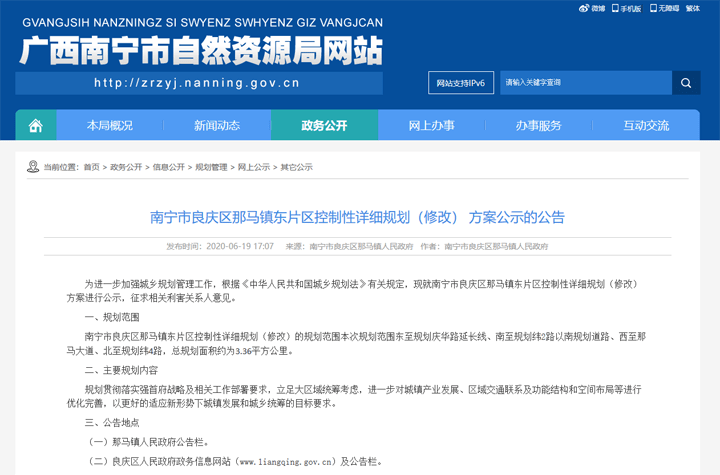Switch to mobile version (手机版)
The height and width of the screenshot is (475, 720).
pos(626,8)
